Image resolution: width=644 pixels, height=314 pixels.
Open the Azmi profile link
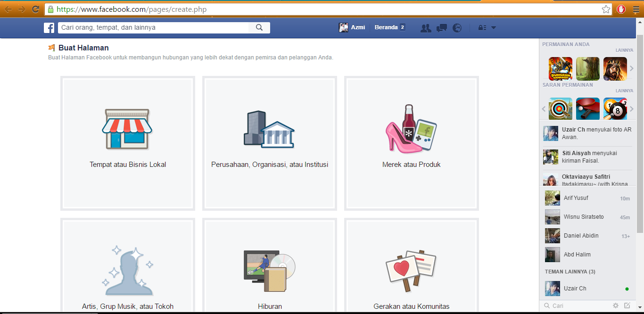tap(358, 27)
